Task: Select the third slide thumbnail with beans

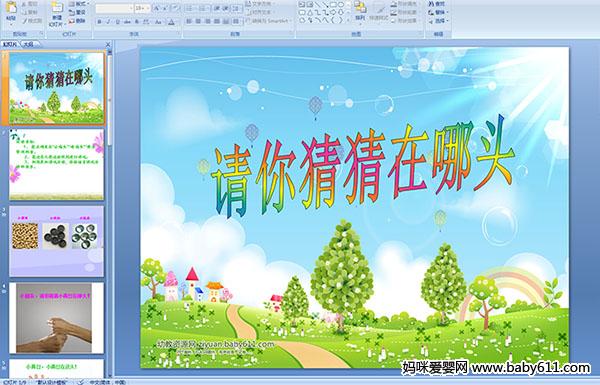Action: coord(57,241)
